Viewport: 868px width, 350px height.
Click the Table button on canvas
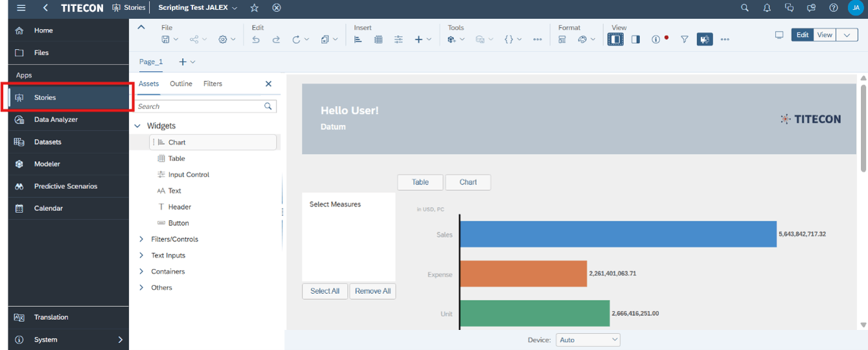420,182
